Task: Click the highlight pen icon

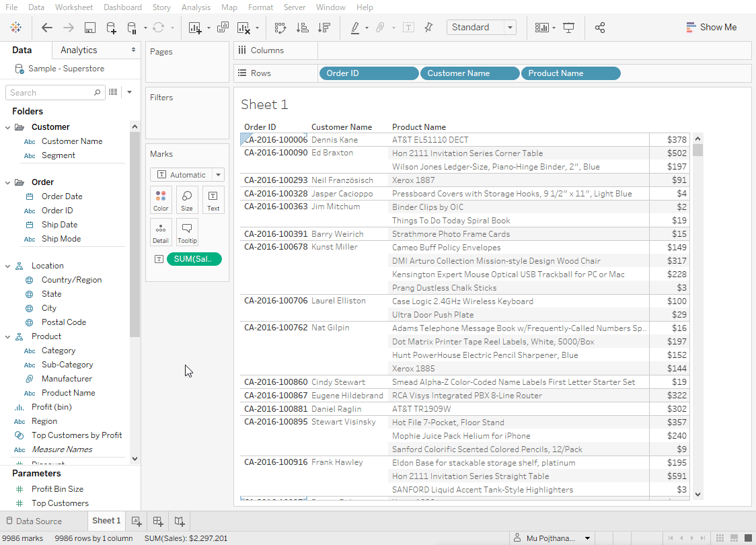Action: (355, 28)
